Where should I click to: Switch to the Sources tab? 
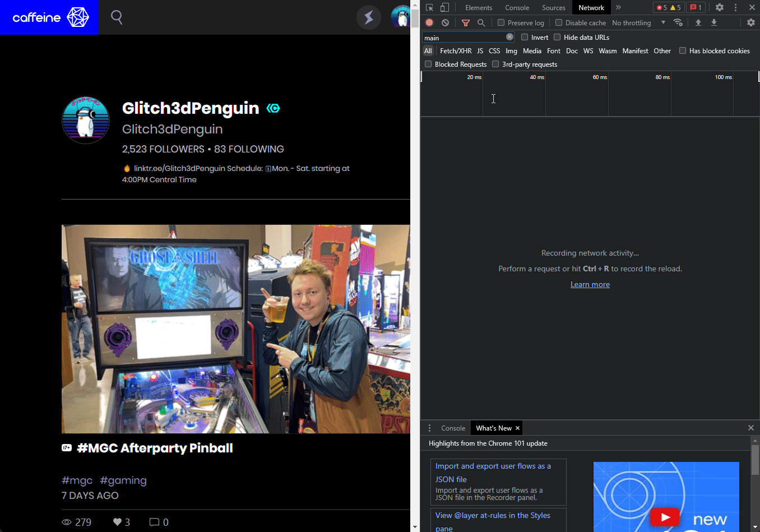554,8
